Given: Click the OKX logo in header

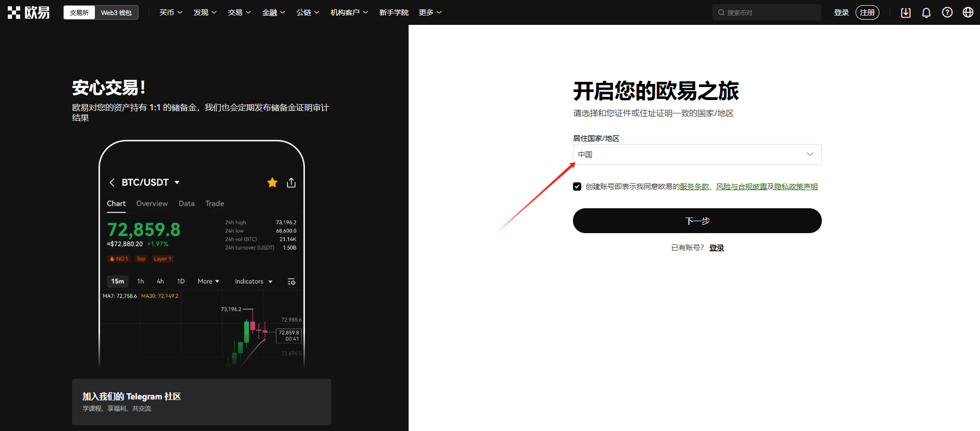Looking at the screenshot, I should (x=29, y=12).
